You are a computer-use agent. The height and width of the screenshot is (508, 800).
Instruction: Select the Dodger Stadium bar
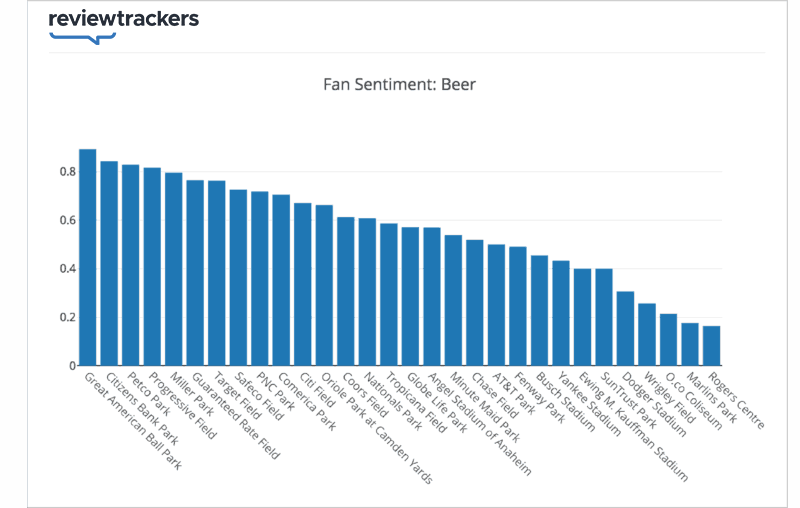(625, 328)
